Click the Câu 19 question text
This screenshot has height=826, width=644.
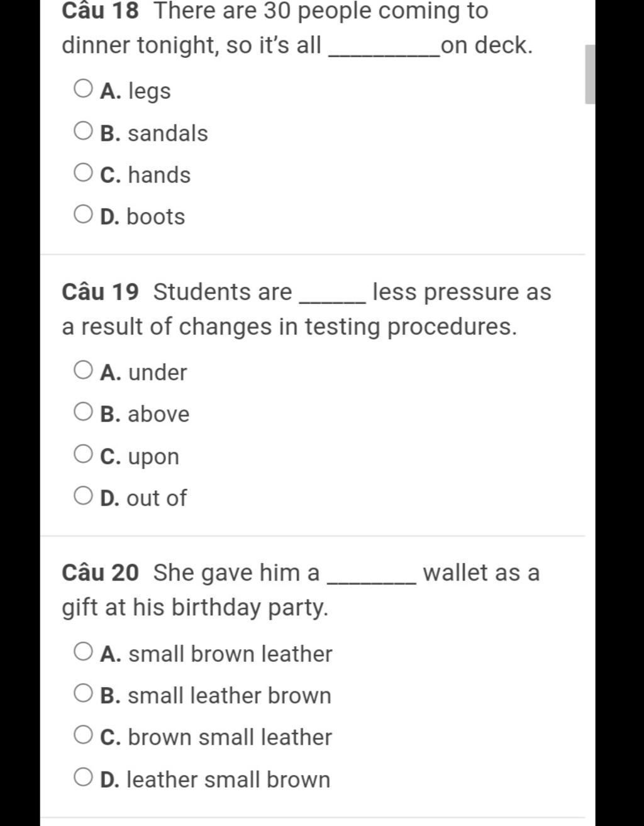[x=306, y=310]
